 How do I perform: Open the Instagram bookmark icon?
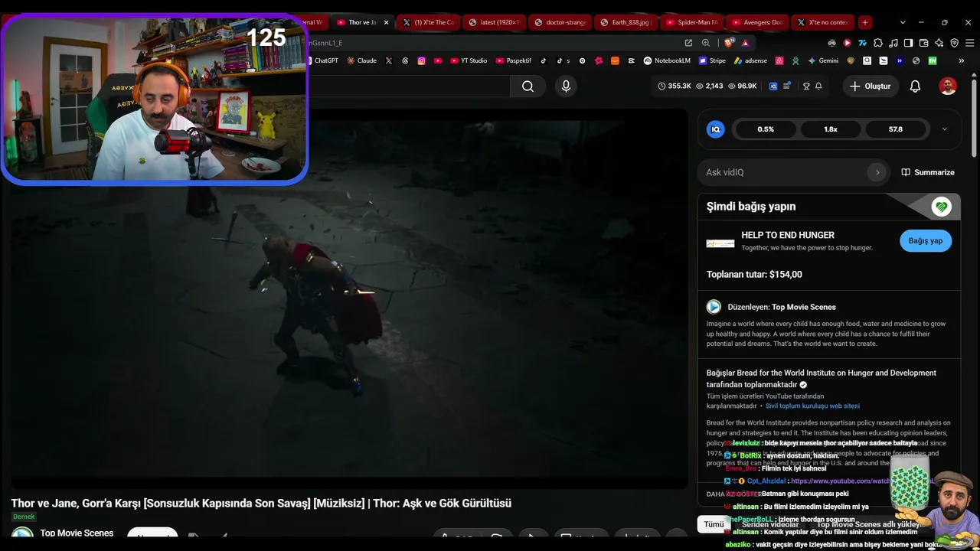[421, 60]
